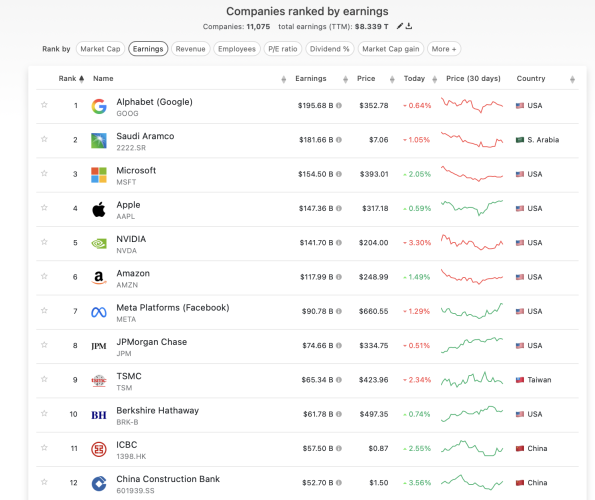This screenshot has height=500, width=595.
Task: Select the Dividend % ranking pill
Action: point(329,49)
